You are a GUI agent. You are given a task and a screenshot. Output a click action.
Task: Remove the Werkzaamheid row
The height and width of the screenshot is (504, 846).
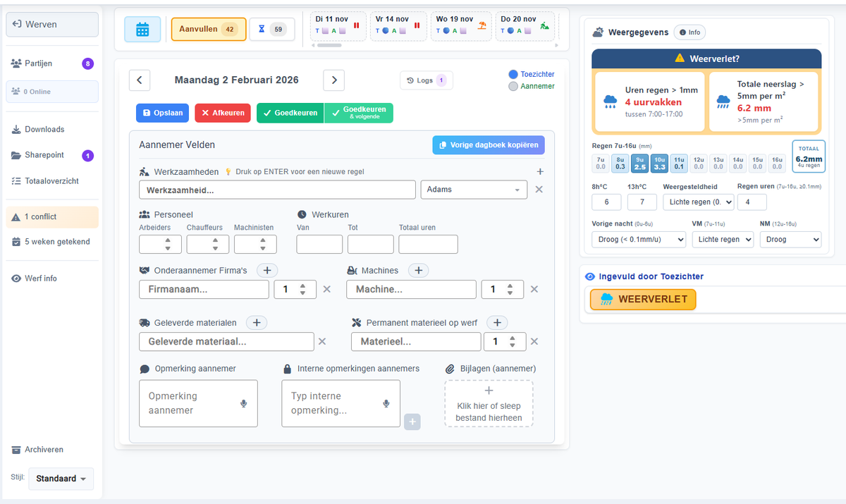[x=539, y=190]
